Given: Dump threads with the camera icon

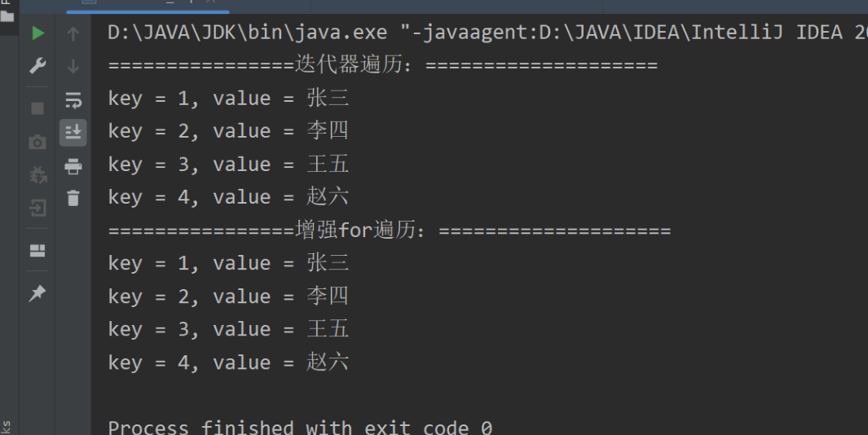Looking at the screenshot, I should click(37, 143).
